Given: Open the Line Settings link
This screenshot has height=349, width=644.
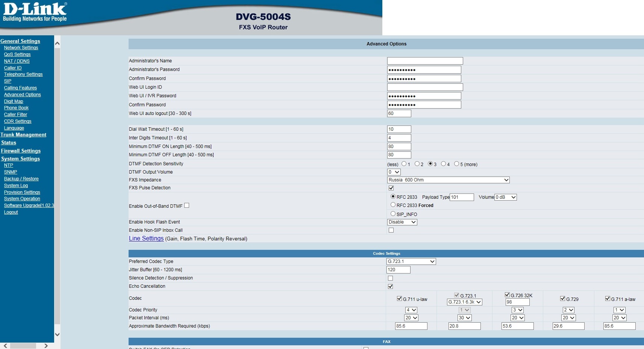Looking at the screenshot, I should 146,239.
